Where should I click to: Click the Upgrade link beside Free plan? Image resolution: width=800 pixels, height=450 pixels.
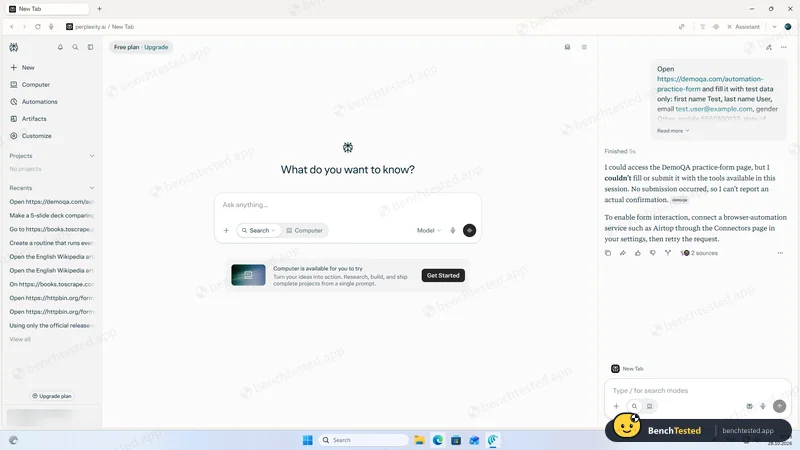coord(156,47)
